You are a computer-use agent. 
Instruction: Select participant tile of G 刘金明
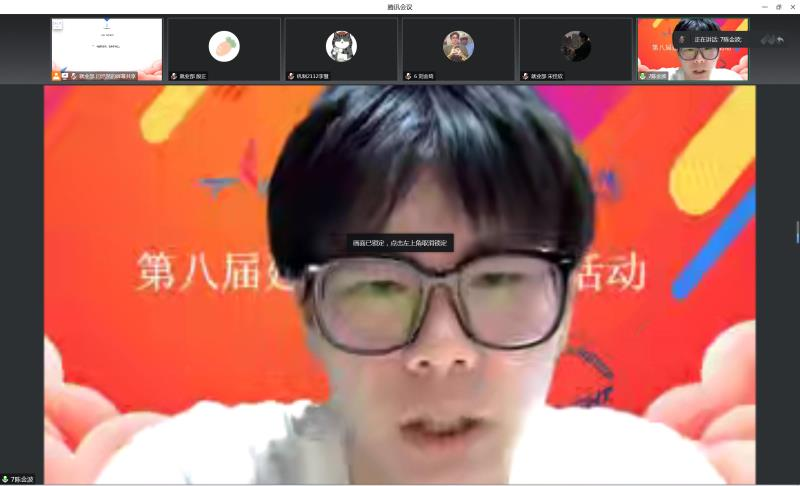[458, 46]
